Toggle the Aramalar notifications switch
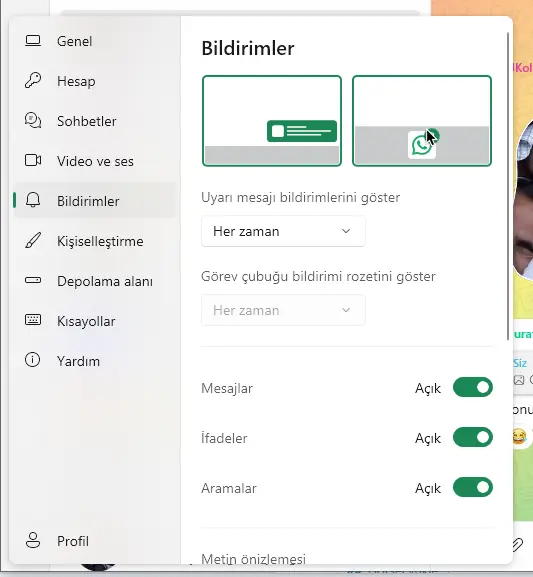The image size is (533, 577). coord(473,488)
